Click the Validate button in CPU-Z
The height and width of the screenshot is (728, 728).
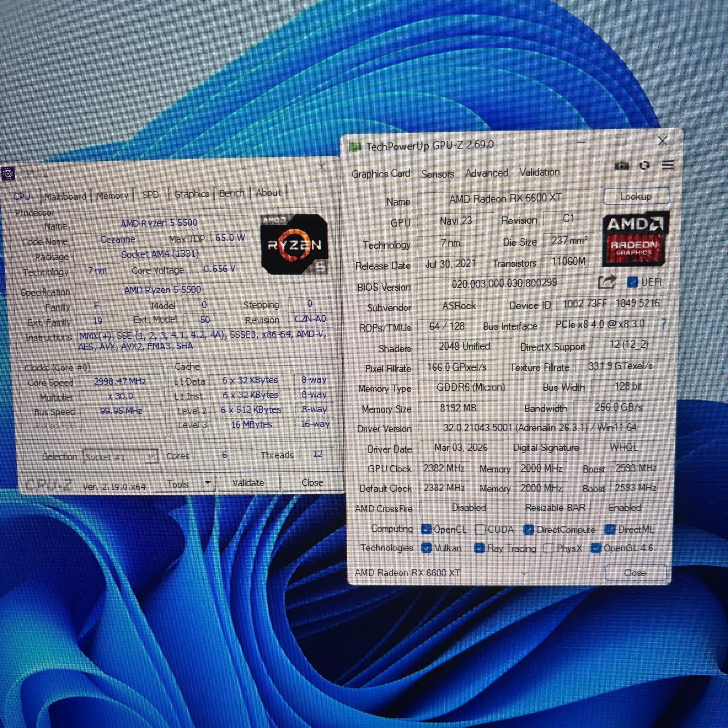point(248,483)
